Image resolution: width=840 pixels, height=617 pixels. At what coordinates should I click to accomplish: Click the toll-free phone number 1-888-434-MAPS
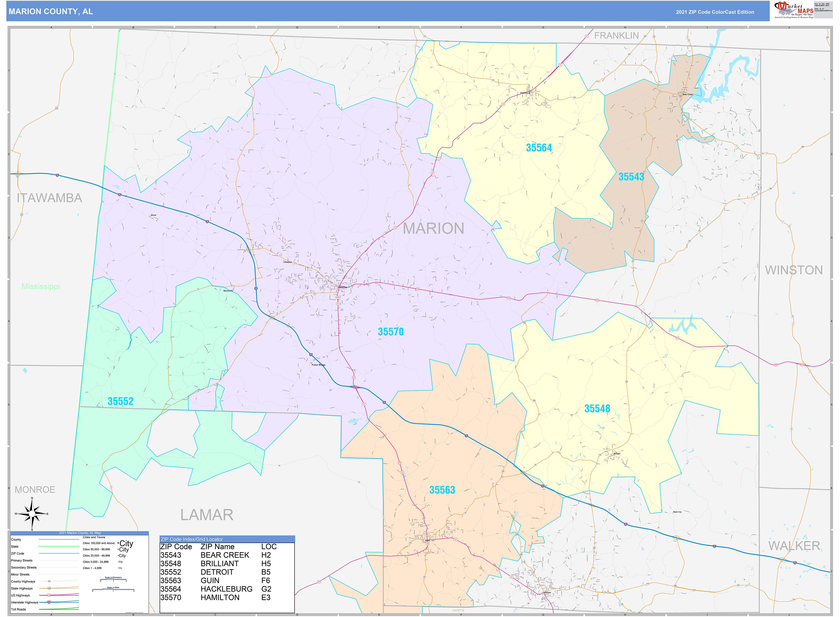coord(822,5)
